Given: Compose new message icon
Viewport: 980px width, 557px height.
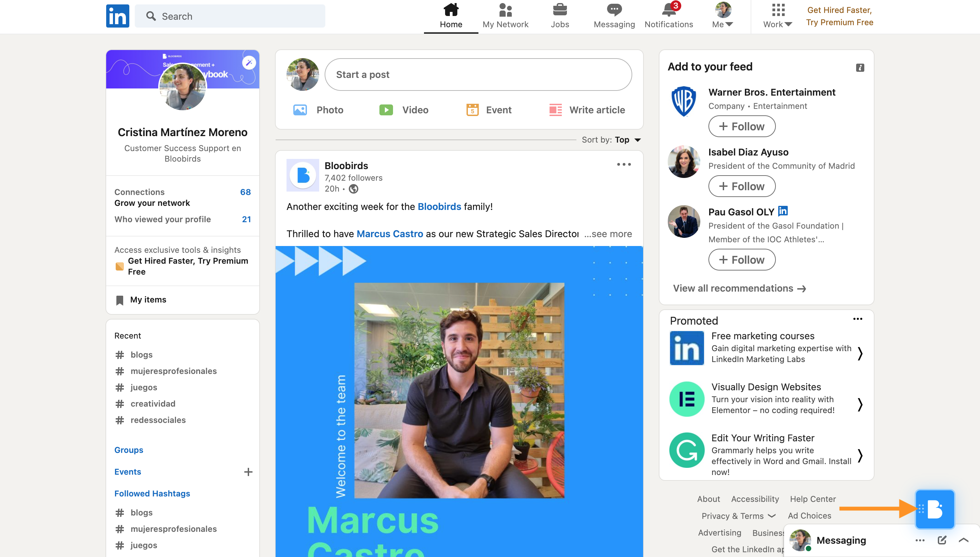Looking at the screenshot, I should [x=941, y=540].
